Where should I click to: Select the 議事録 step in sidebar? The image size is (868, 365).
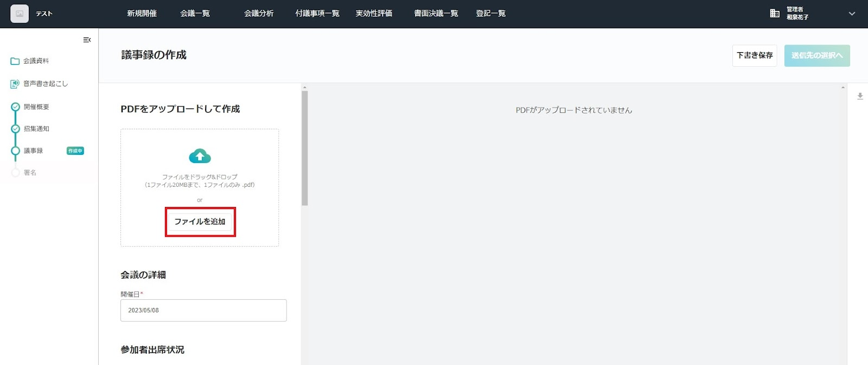click(x=33, y=151)
